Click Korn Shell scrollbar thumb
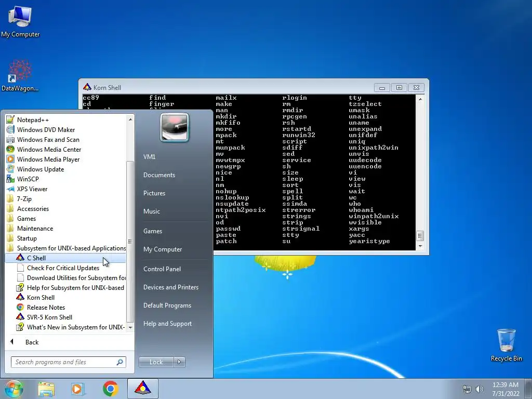 click(420, 236)
